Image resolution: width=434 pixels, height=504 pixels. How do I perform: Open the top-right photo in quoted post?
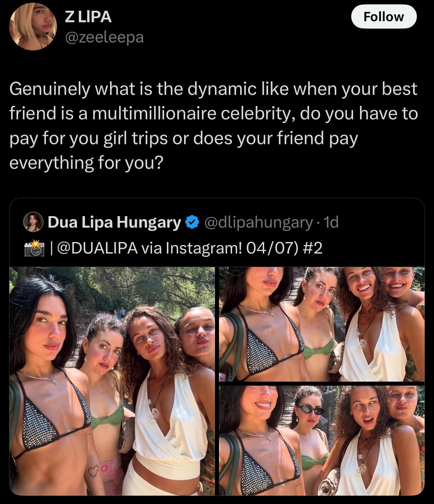[322, 324]
